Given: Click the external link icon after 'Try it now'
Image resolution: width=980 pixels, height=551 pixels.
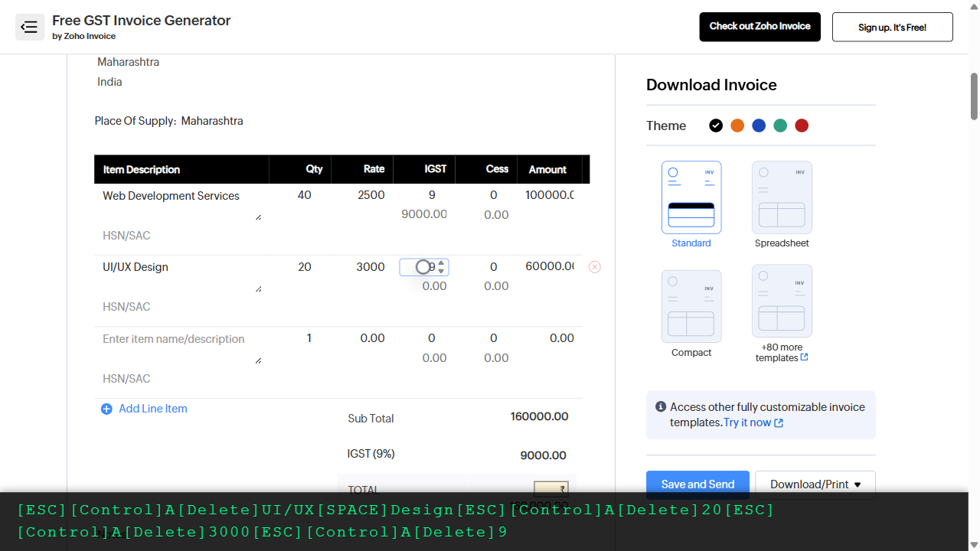Looking at the screenshot, I should pyautogui.click(x=779, y=422).
